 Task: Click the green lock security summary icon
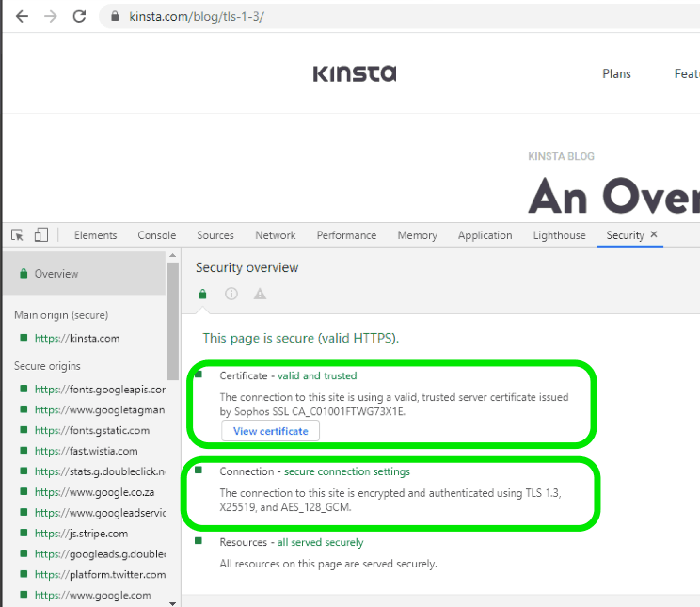coord(202,294)
